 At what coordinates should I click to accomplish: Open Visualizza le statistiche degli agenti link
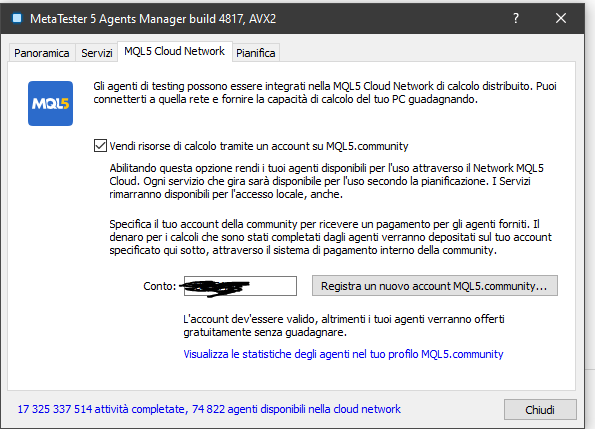[x=343, y=354]
